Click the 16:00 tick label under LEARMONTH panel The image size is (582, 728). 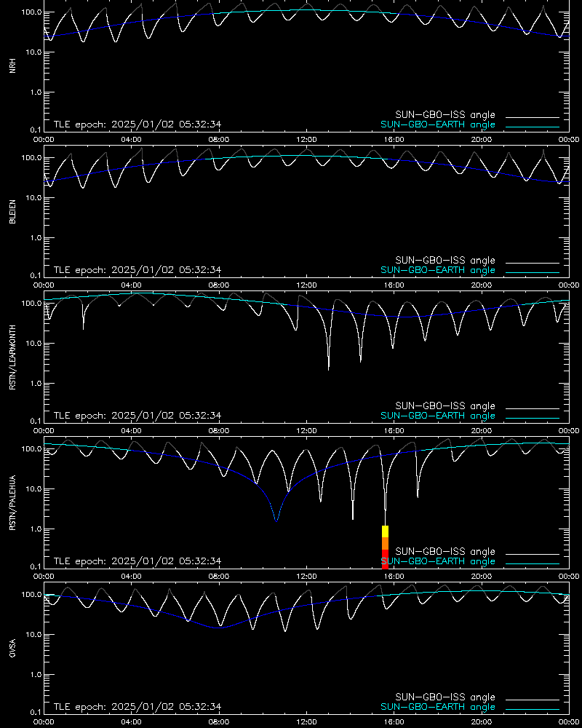[394, 430]
